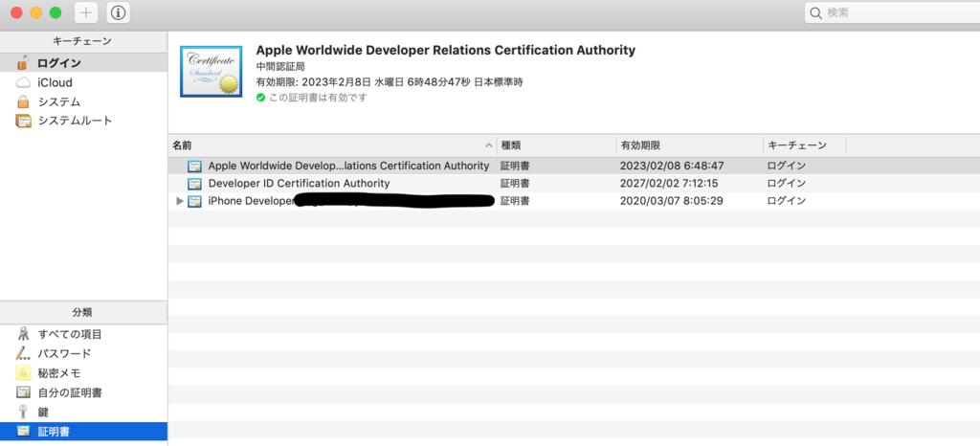
Task: Click the keys icon beside すべての項目
Action: (x=23, y=334)
